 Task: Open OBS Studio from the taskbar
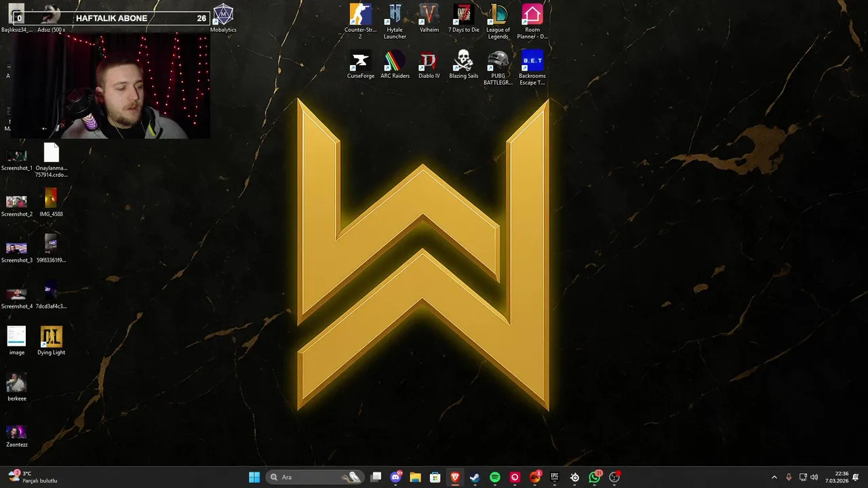614,477
